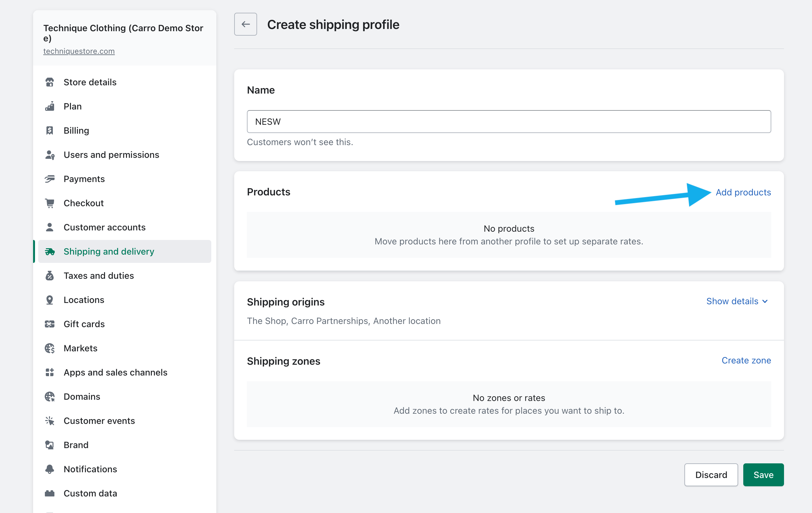Go to Payments settings
This screenshot has width=812, height=513.
point(84,179)
